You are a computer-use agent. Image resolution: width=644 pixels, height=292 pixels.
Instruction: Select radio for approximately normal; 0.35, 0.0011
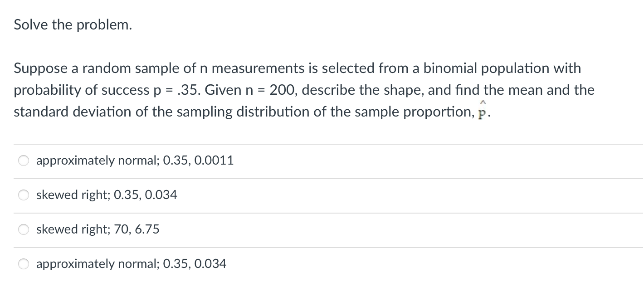tap(24, 161)
